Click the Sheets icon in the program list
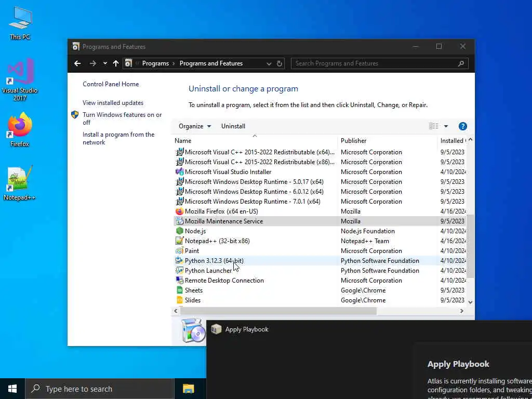Screen dimensions: 532x399 coord(179,290)
